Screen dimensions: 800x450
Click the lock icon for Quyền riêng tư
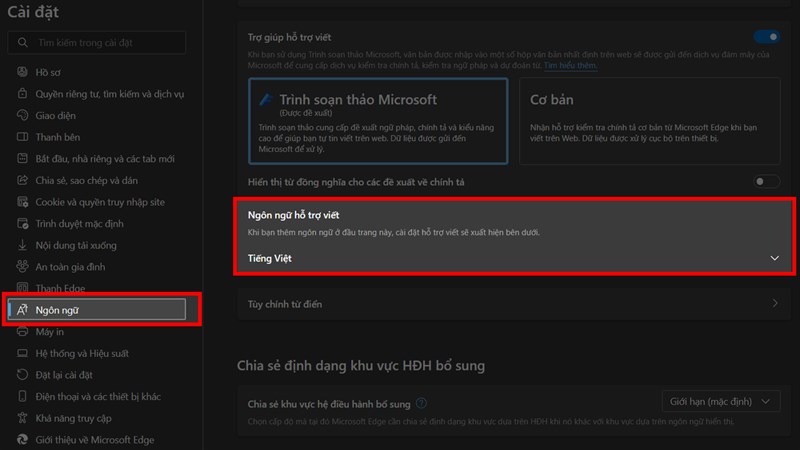[22, 93]
